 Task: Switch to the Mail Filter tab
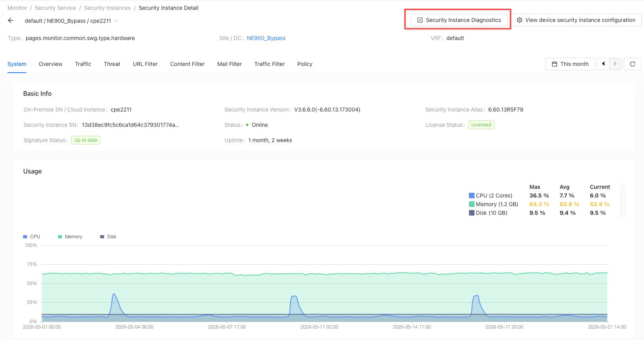coord(230,64)
